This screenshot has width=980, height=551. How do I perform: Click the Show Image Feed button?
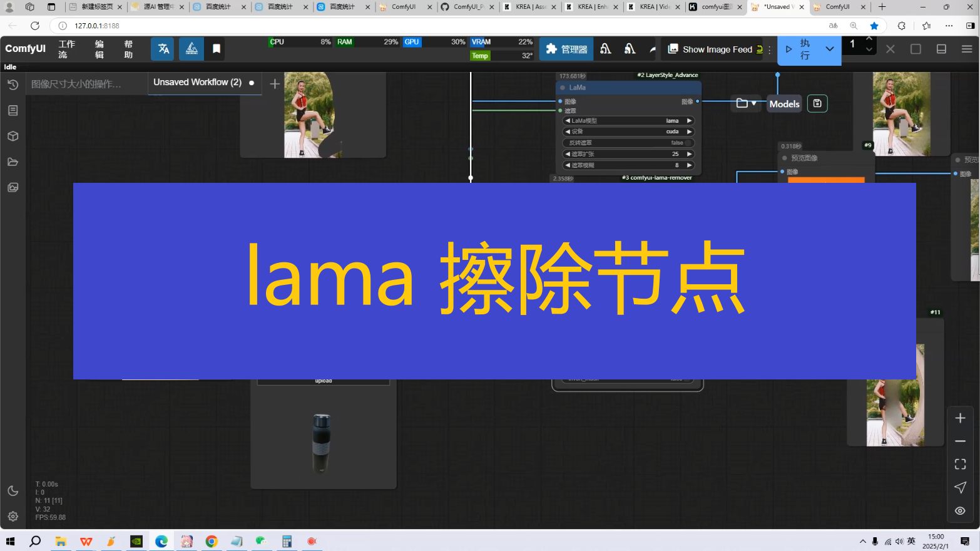tap(714, 49)
